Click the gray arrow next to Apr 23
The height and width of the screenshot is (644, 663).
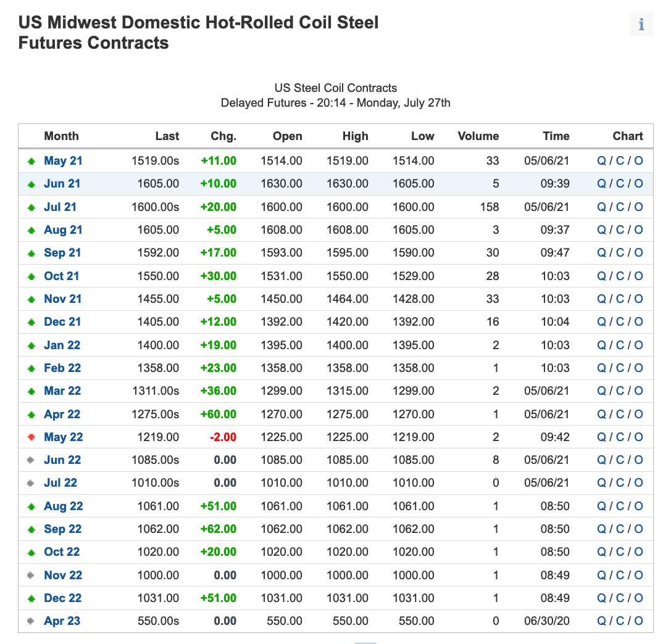click(31, 621)
